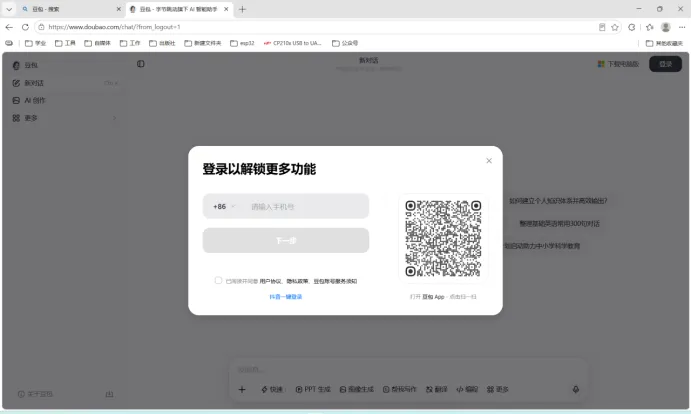Image resolution: width=692 pixels, height=414 pixels.
Task: Open the 自媒体 bookmark folder
Action: click(x=98, y=43)
